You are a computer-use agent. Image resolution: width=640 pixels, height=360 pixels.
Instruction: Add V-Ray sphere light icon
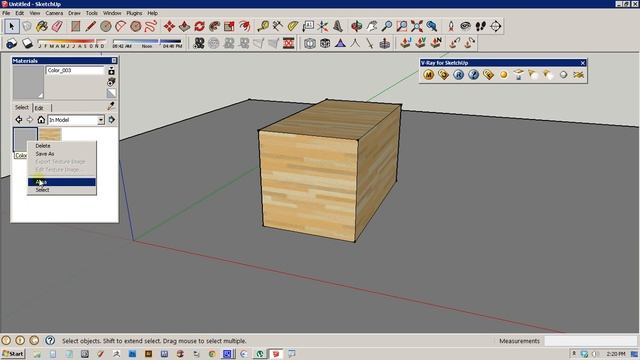(504, 75)
